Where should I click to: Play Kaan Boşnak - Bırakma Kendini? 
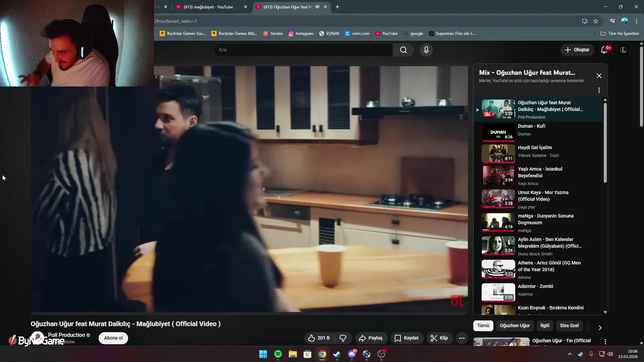(538, 309)
